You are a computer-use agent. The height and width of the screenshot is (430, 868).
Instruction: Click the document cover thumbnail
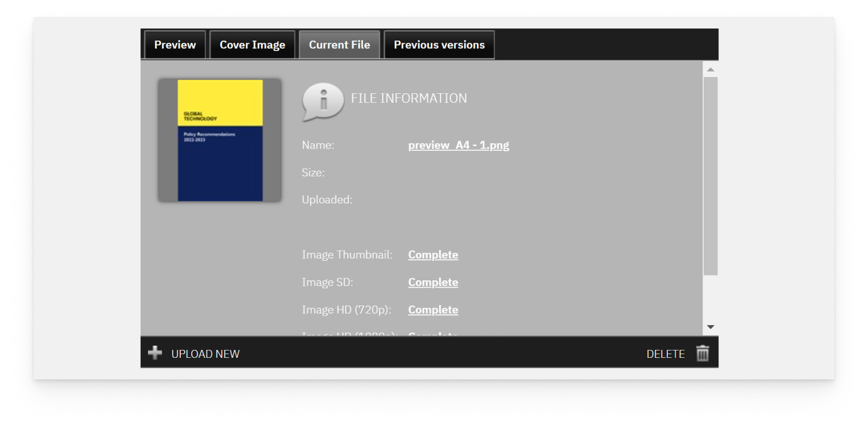(220, 140)
